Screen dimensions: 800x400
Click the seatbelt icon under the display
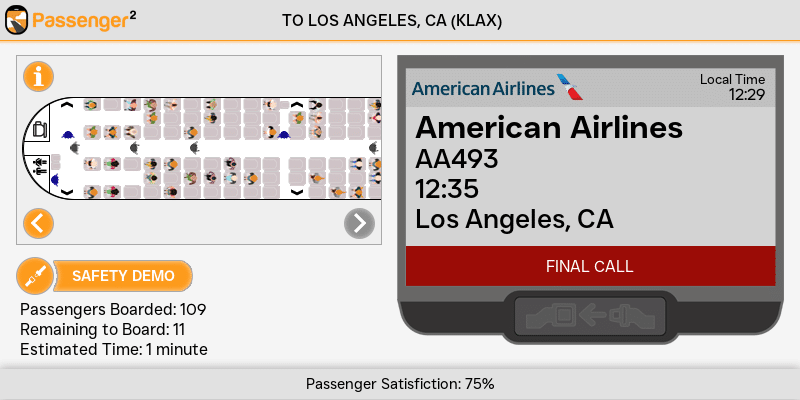(x=590, y=316)
